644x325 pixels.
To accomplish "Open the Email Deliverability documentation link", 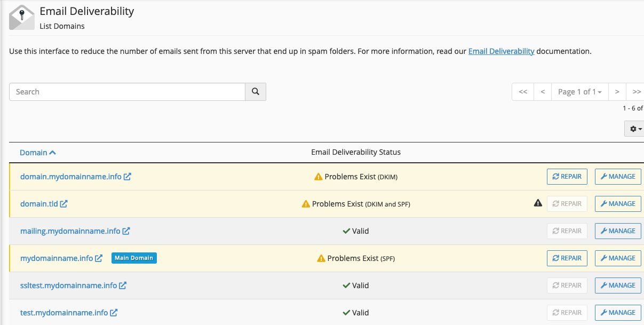I will point(501,52).
